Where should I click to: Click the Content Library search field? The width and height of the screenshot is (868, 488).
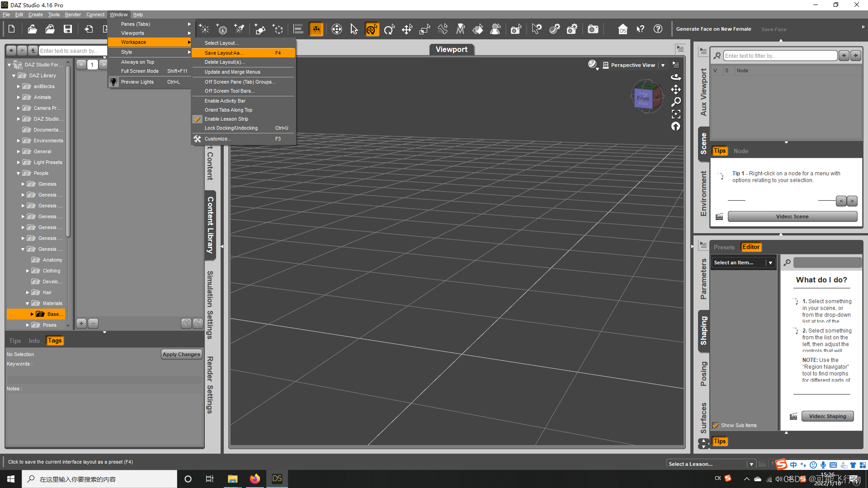coord(72,51)
